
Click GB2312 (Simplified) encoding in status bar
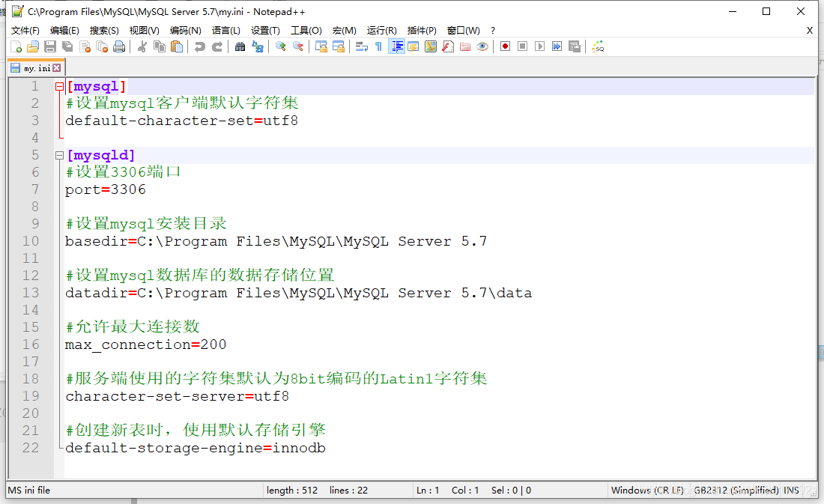(x=736, y=491)
